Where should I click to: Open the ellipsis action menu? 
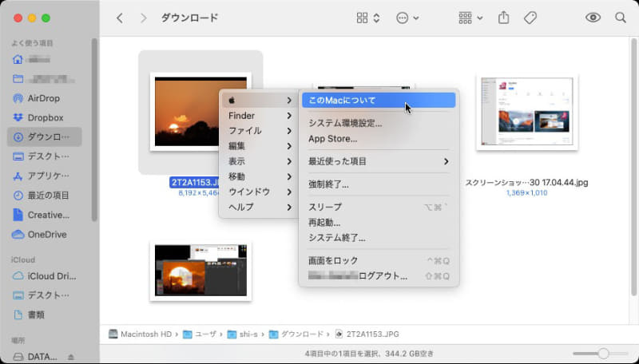(407, 18)
